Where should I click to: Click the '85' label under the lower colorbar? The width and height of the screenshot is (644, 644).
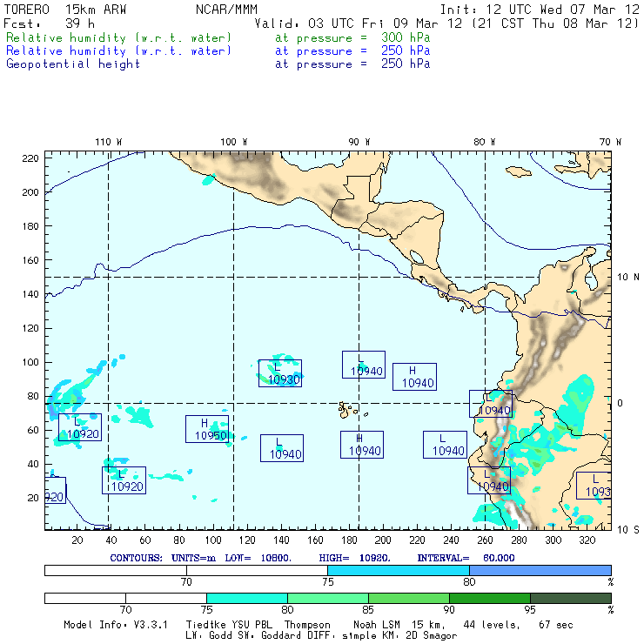pyautogui.click(x=368, y=610)
